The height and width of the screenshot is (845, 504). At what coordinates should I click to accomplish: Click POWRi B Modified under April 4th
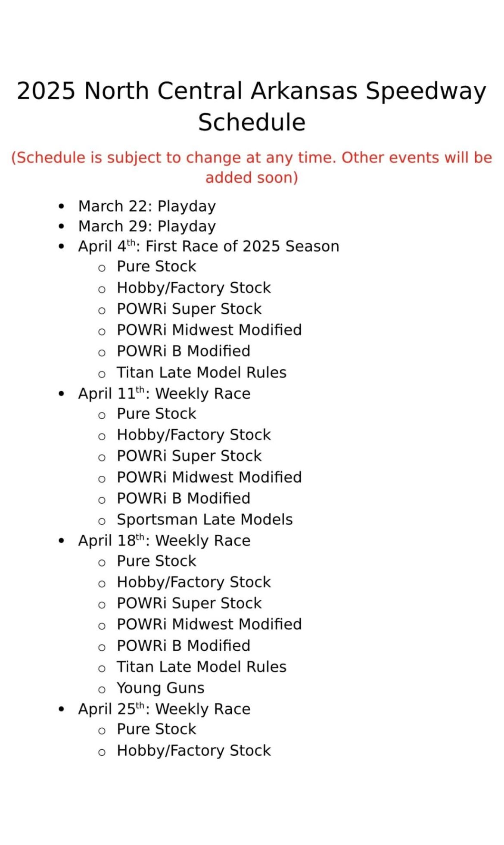[184, 351]
